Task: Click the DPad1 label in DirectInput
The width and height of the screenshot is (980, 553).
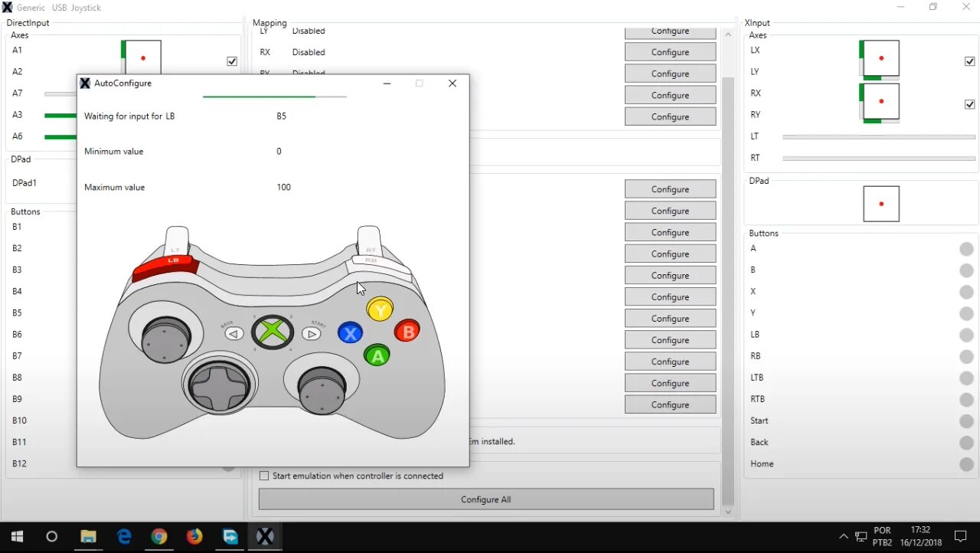Action: coord(24,183)
